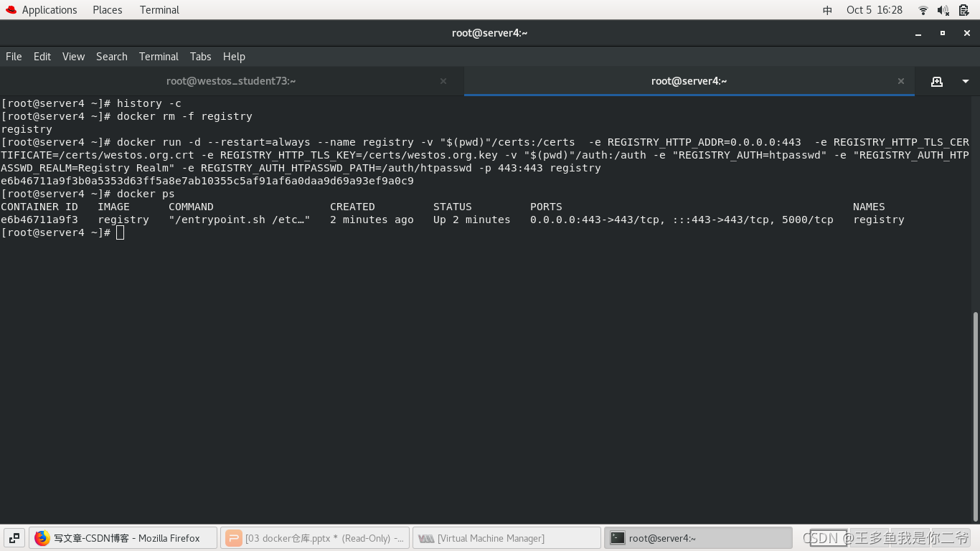Screen dimensions: 980x551
Task: Click the '/entrypoint.sh /etc…' command value
Action: point(240,220)
